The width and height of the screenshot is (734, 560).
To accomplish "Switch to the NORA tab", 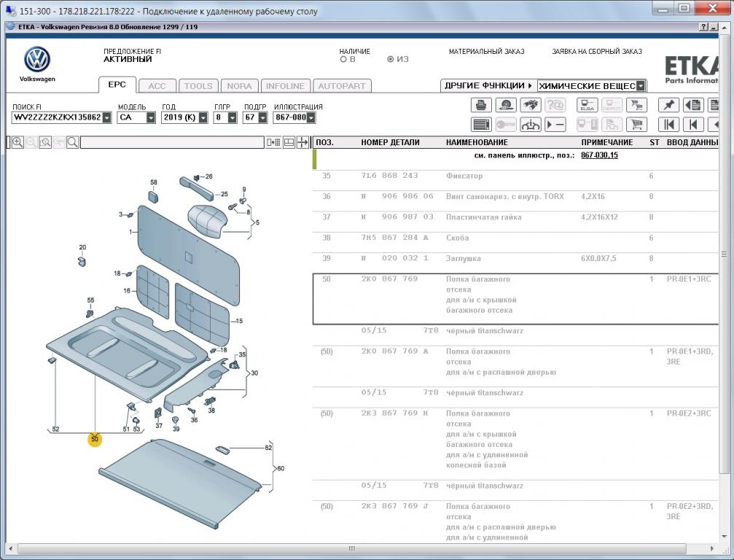I will point(239,86).
